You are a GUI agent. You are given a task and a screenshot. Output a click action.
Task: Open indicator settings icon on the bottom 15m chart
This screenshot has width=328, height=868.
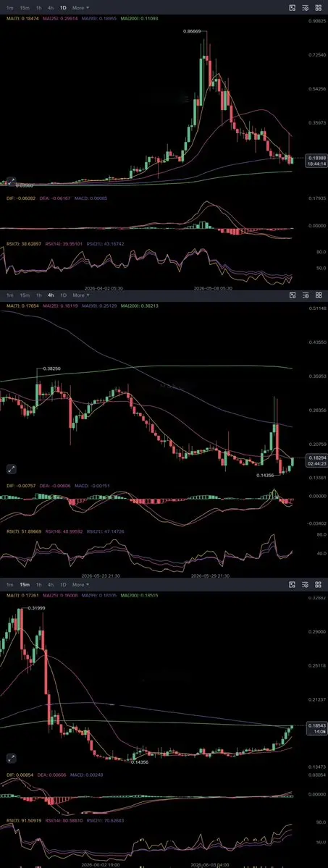click(306, 584)
